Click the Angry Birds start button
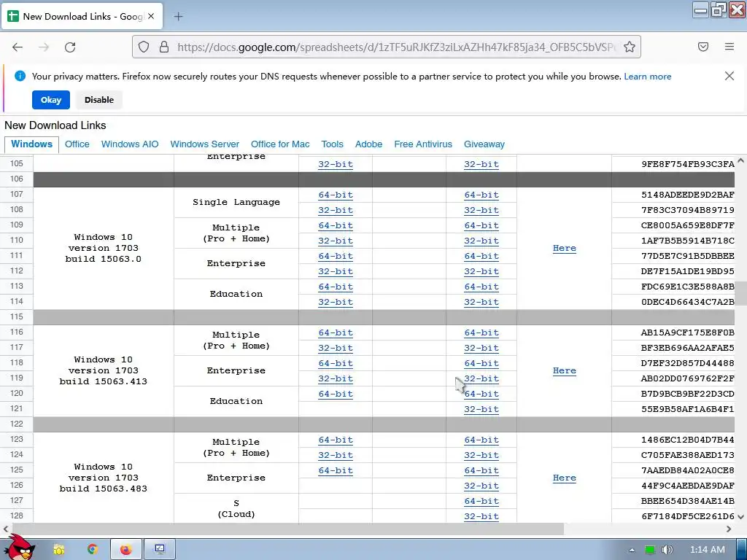This screenshot has height=560, width=747. [19, 547]
